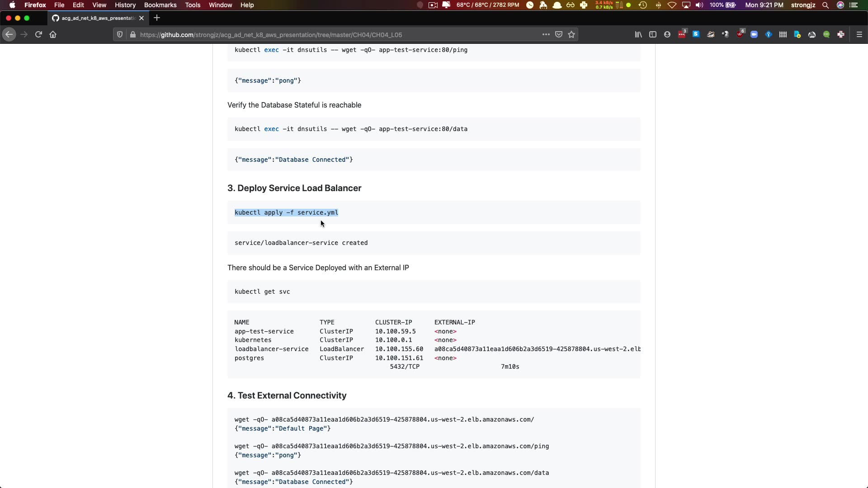868x488 pixels.
Task: Toggle the sidebar view icon
Action: (653, 34)
